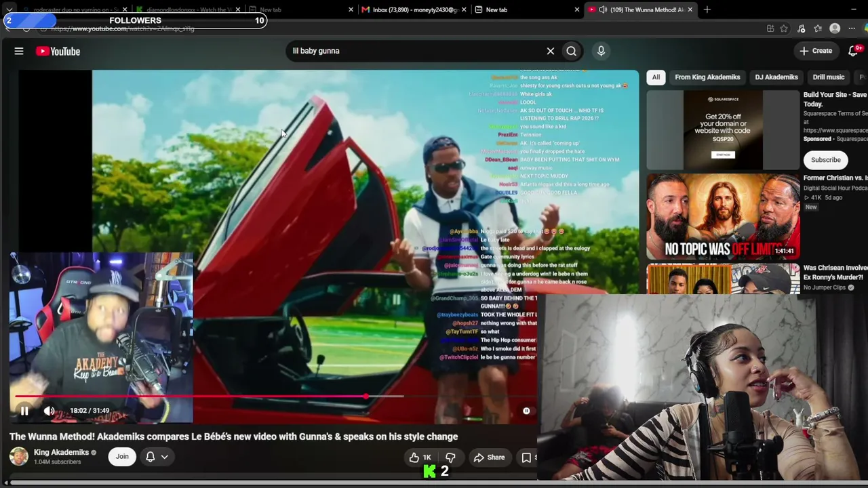This screenshot has height=488, width=868.
Task: Open the YouTube guide hamburger menu
Action: click(x=19, y=51)
